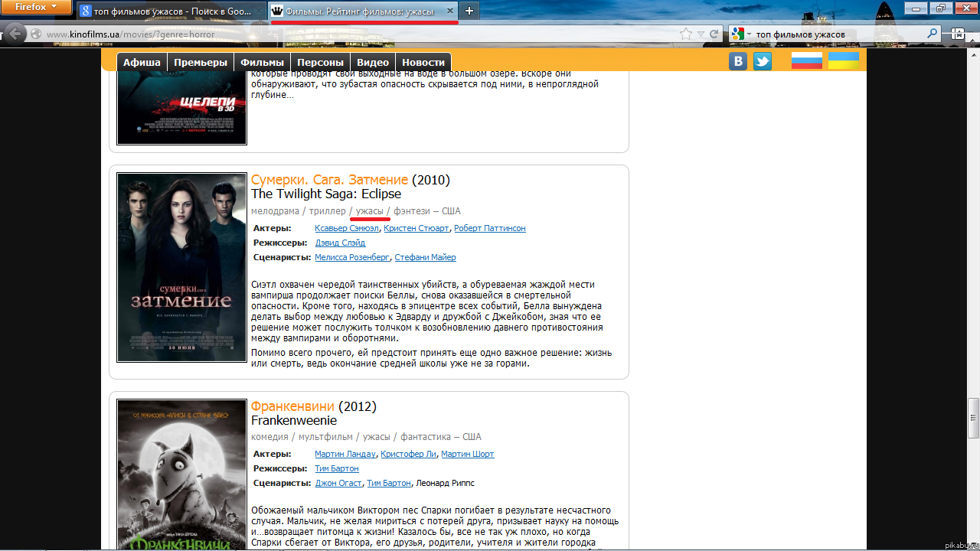Open screenwriter Тим Бартон link
Image resolution: width=980 pixels, height=551 pixels.
(x=389, y=483)
